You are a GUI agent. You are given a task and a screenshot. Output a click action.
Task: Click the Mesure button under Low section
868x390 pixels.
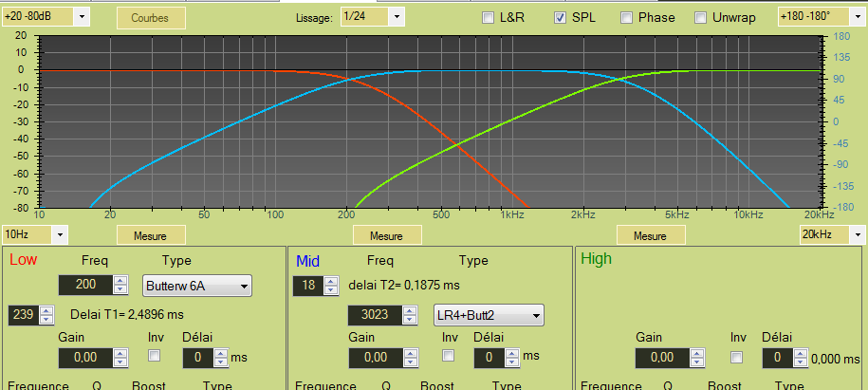(x=150, y=235)
